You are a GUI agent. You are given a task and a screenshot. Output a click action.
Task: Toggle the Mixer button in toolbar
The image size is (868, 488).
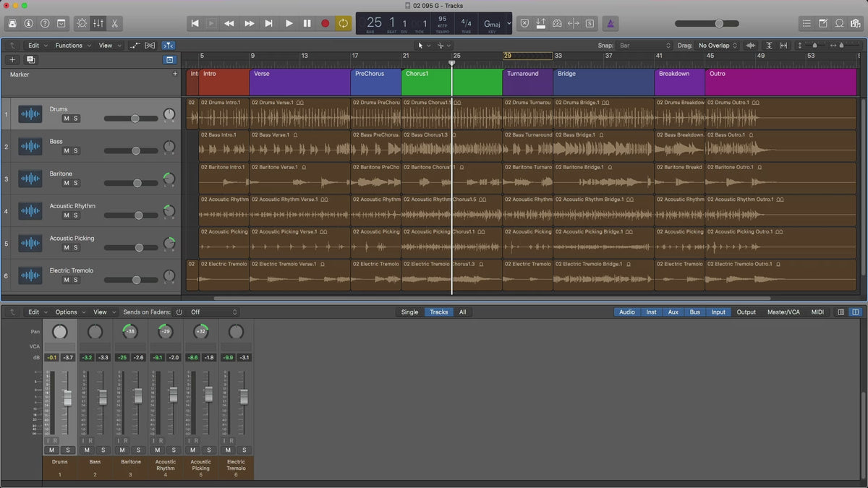[x=98, y=23]
